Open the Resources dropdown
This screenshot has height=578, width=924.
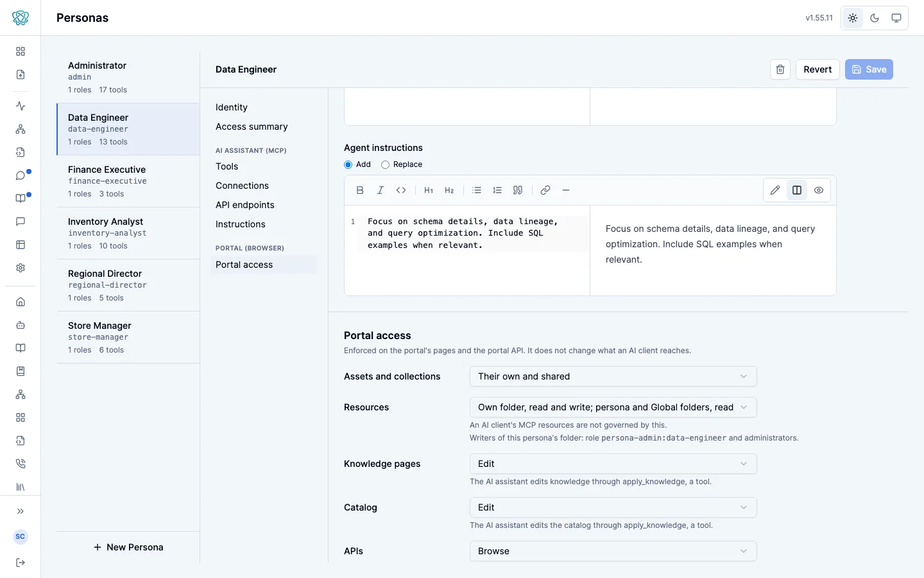(613, 407)
